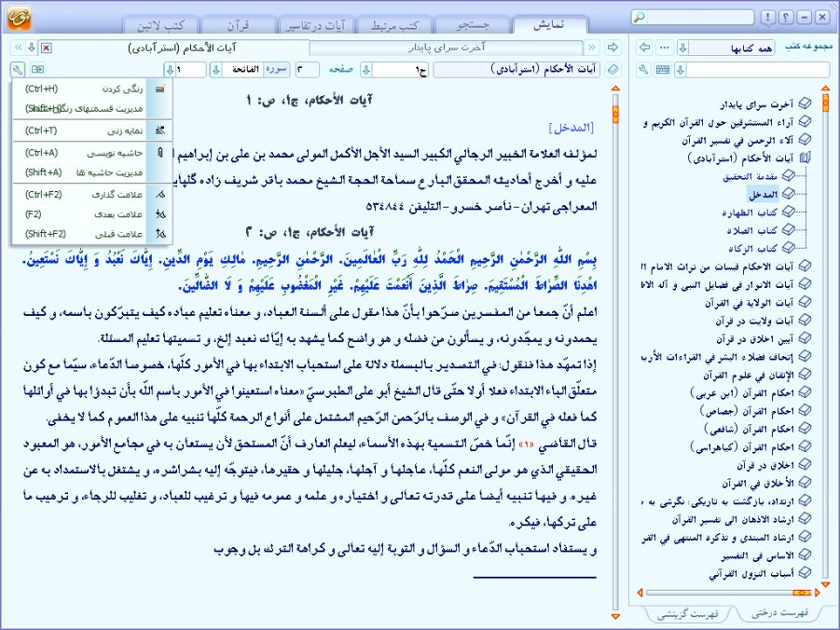Viewport: 840px width, 630px height.
Task: Click the main text scrollbar down arrow
Action: [615, 617]
